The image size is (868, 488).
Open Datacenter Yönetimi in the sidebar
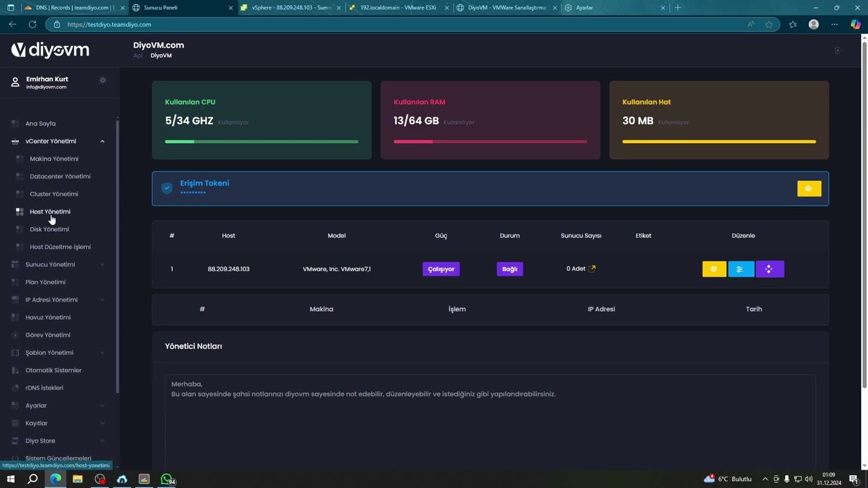tap(60, 176)
